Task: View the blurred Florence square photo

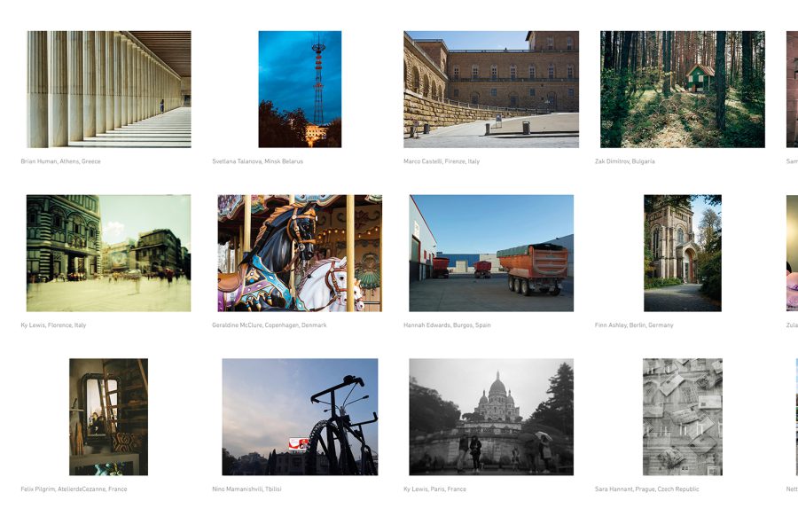Action: (109, 253)
